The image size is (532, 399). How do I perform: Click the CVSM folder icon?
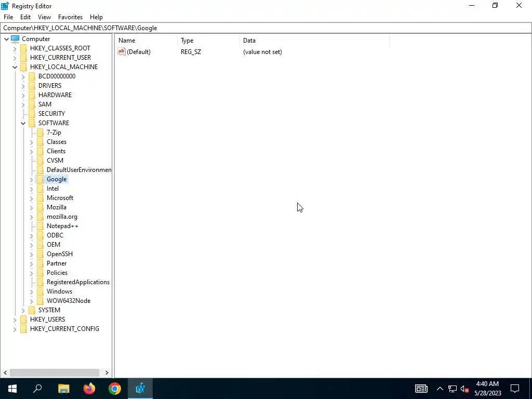(41, 160)
